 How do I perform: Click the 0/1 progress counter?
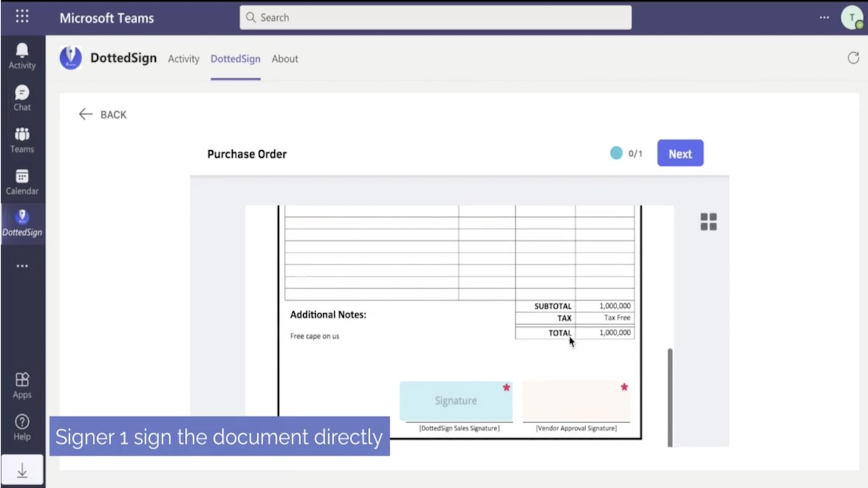click(x=635, y=154)
